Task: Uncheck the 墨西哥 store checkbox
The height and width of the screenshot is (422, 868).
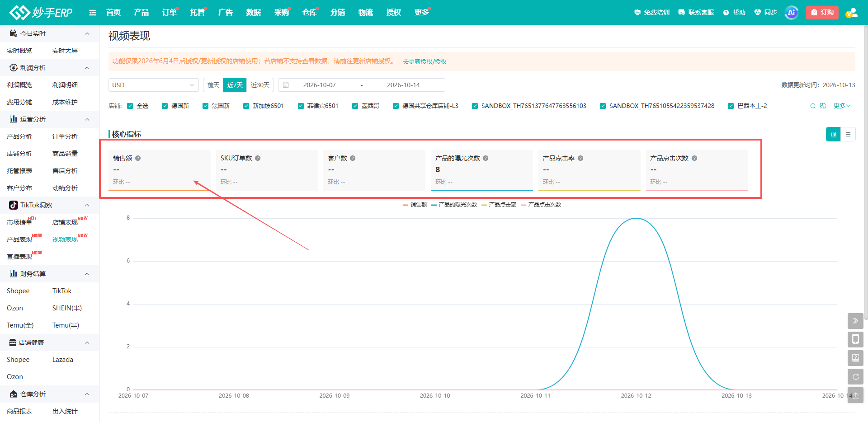Action: pyautogui.click(x=355, y=106)
